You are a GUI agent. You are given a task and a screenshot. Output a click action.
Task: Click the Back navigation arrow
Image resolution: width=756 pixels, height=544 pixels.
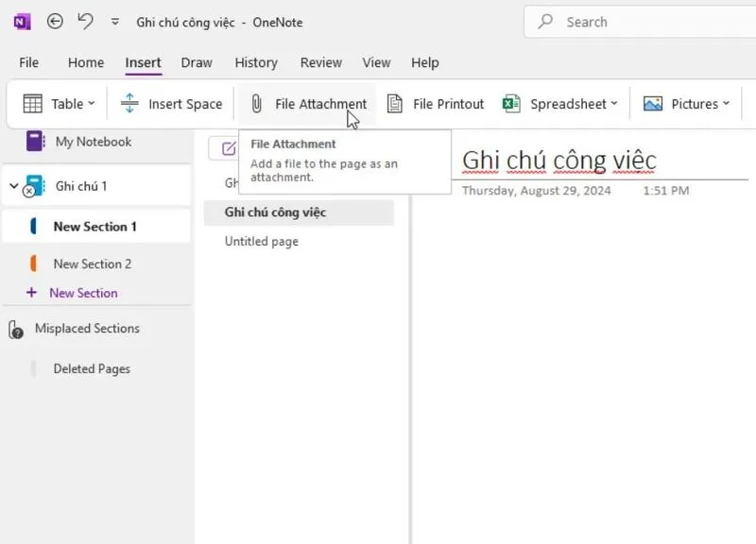coord(55,21)
